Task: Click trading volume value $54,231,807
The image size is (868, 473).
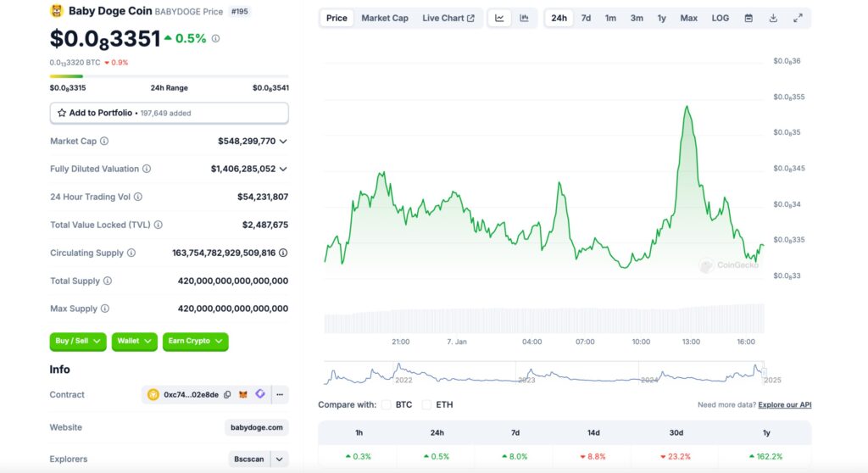Action: tap(263, 197)
